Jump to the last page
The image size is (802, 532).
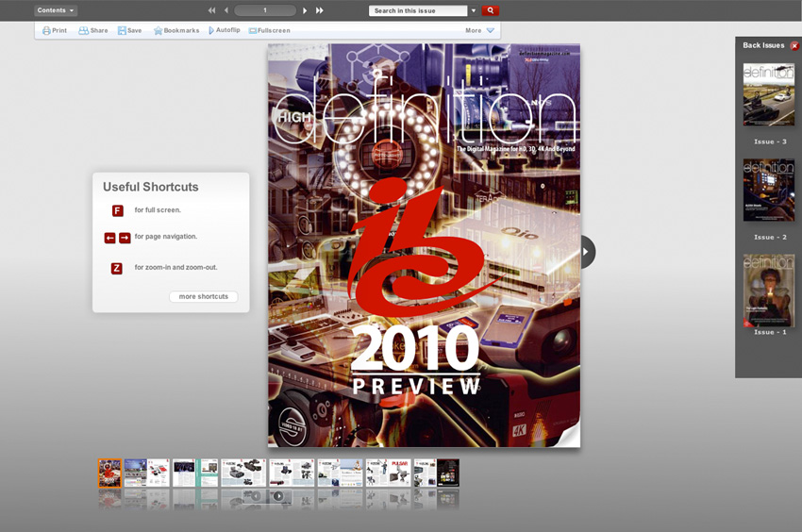tap(320, 10)
